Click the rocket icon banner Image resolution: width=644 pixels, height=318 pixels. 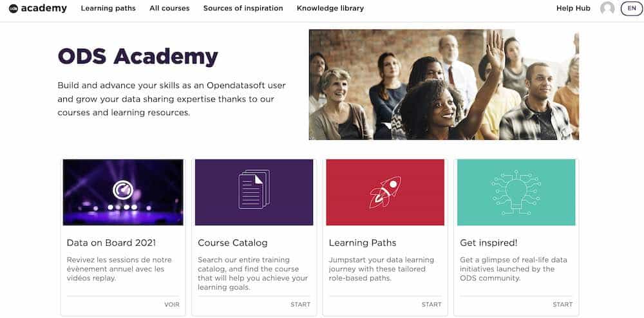click(385, 192)
